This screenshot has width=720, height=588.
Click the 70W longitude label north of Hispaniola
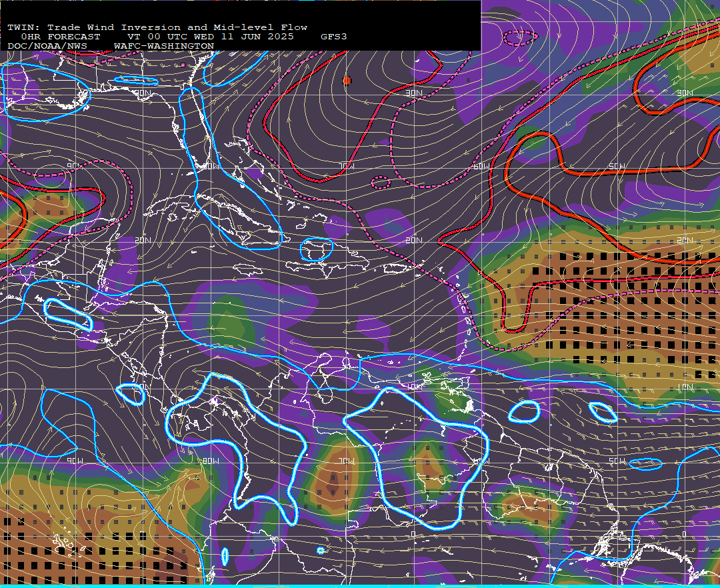pyautogui.click(x=347, y=166)
